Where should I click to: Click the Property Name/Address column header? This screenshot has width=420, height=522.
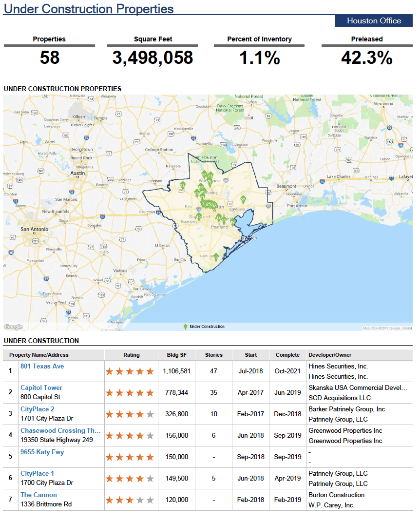click(x=39, y=355)
